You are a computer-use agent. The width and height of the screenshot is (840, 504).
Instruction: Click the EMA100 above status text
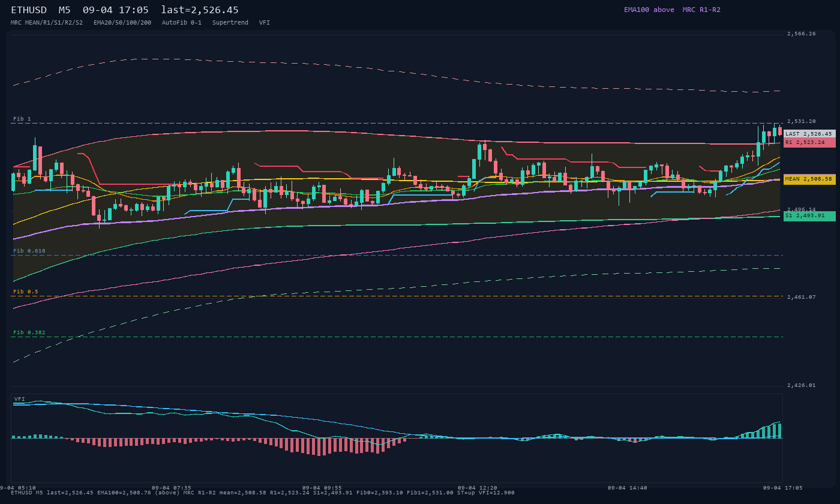[x=649, y=10]
